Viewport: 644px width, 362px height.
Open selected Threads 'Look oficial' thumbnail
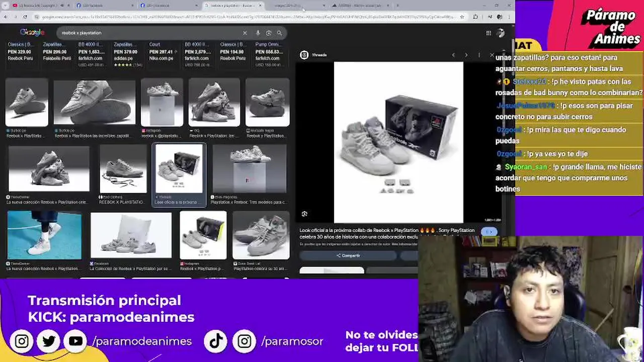pyautogui.click(x=179, y=169)
